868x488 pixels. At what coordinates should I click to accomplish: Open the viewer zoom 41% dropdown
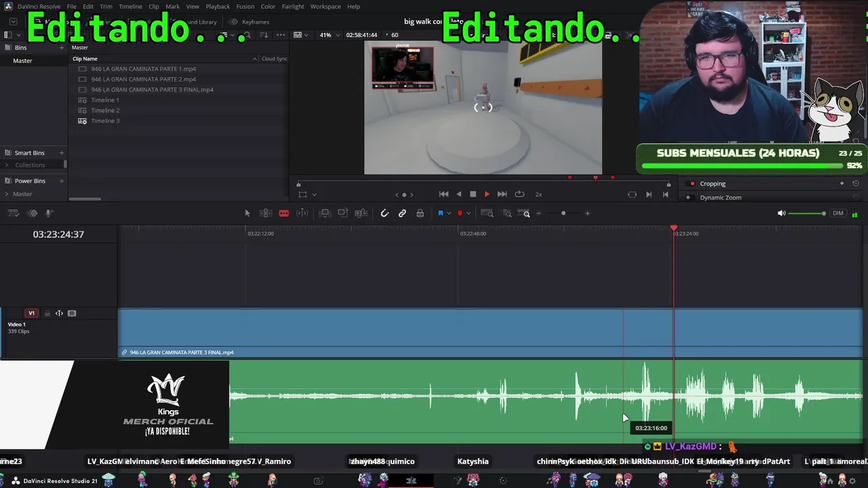tap(328, 35)
